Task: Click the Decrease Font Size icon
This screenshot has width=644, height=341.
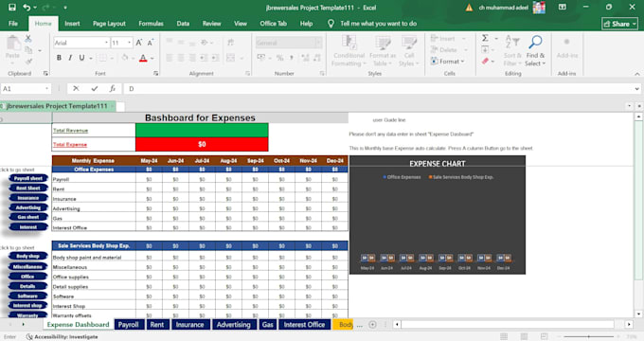Action: click(x=151, y=43)
